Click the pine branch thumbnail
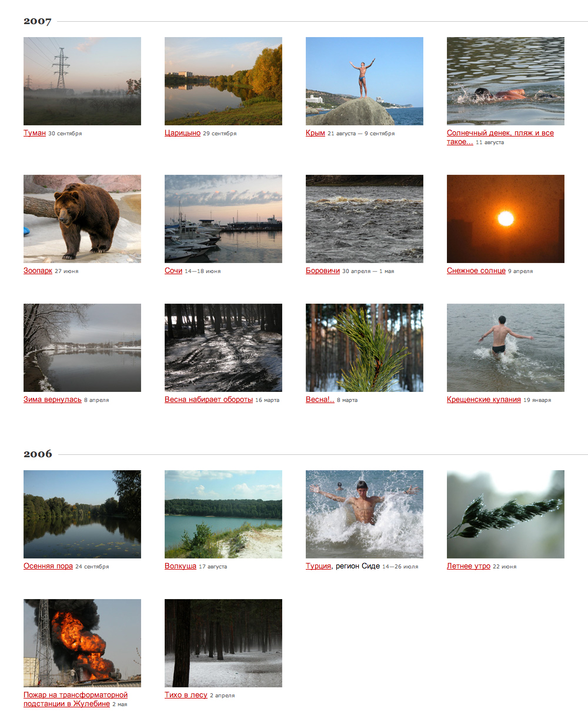Screen dimensions: 588x725 click(365, 348)
